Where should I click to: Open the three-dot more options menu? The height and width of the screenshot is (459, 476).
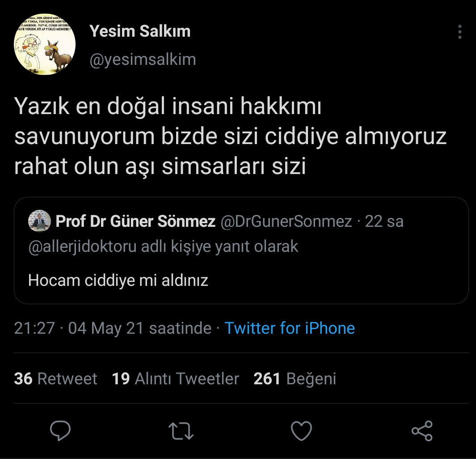point(459,32)
